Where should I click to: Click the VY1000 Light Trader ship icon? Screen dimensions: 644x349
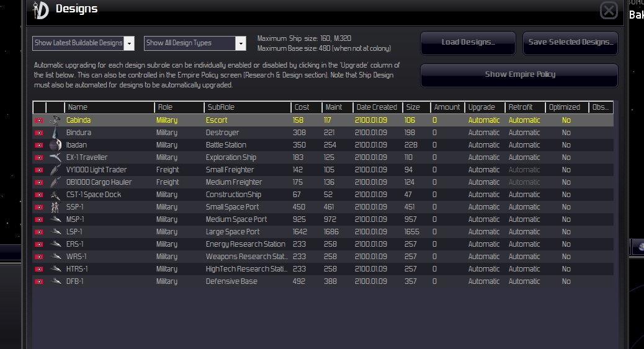(55, 170)
